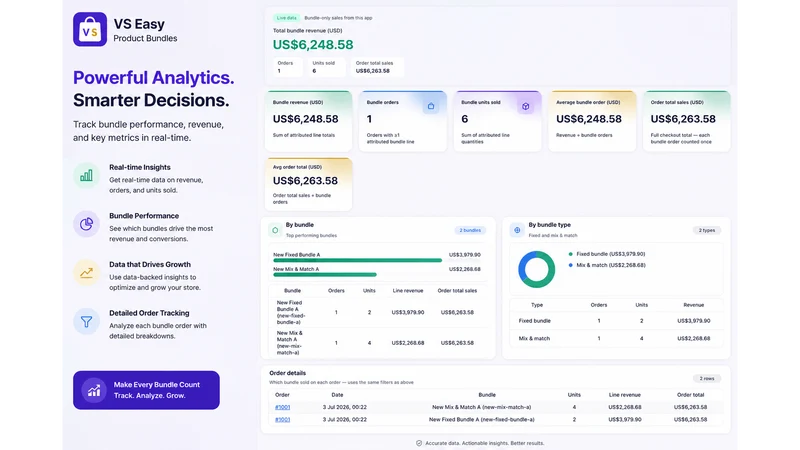This screenshot has width=800, height=450.
Task: Click the Type column header in bundle type table
Action: pos(537,305)
